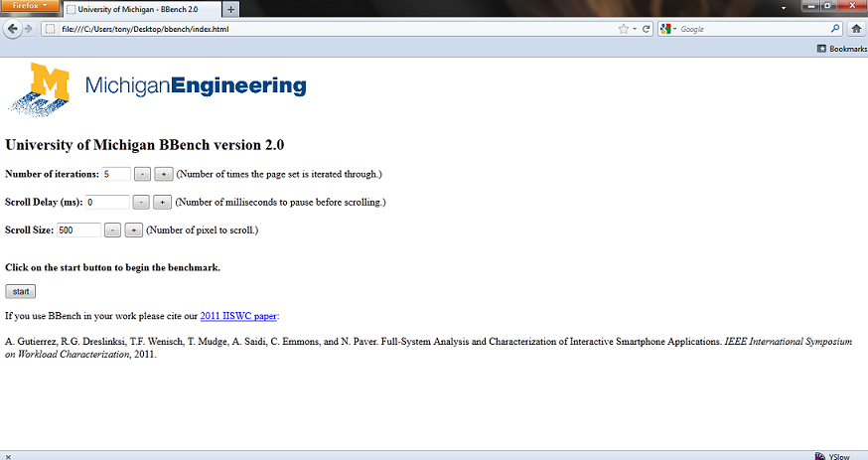This screenshot has height=460, width=868.
Task: Click the search magnifier icon
Action: click(x=835, y=29)
